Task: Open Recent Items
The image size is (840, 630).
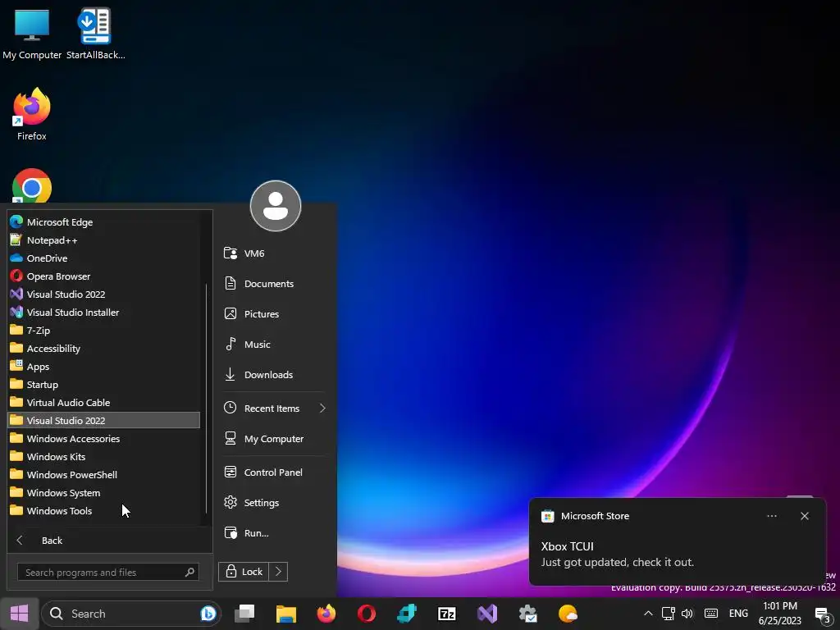Action: click(274, 409)
